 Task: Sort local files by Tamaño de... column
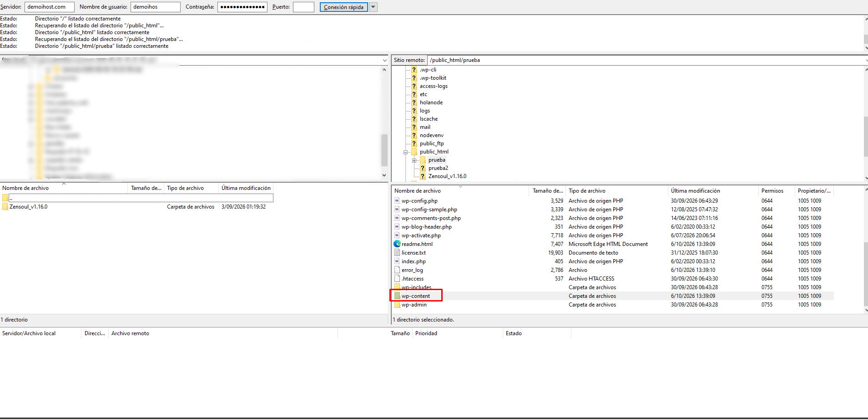(146, 188)
